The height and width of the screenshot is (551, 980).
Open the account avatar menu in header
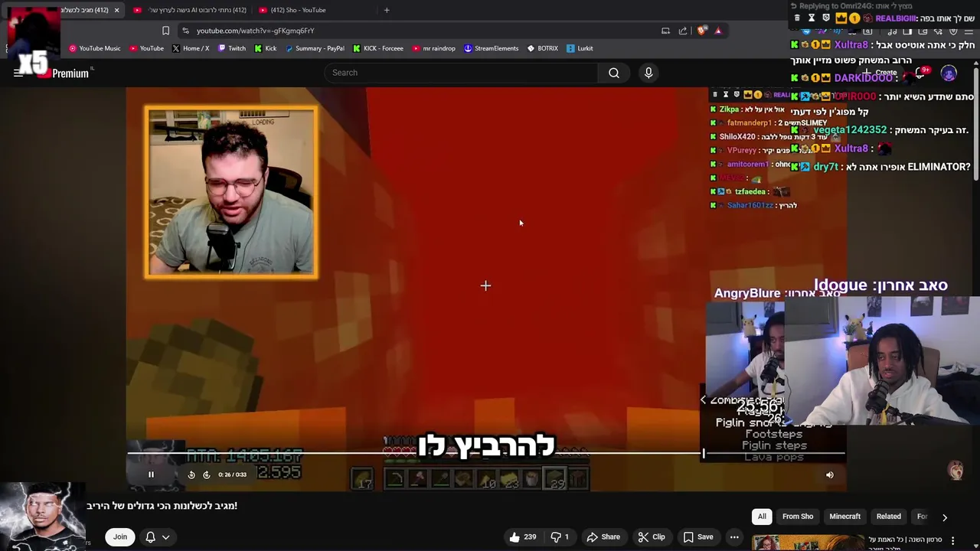[949, 73]
